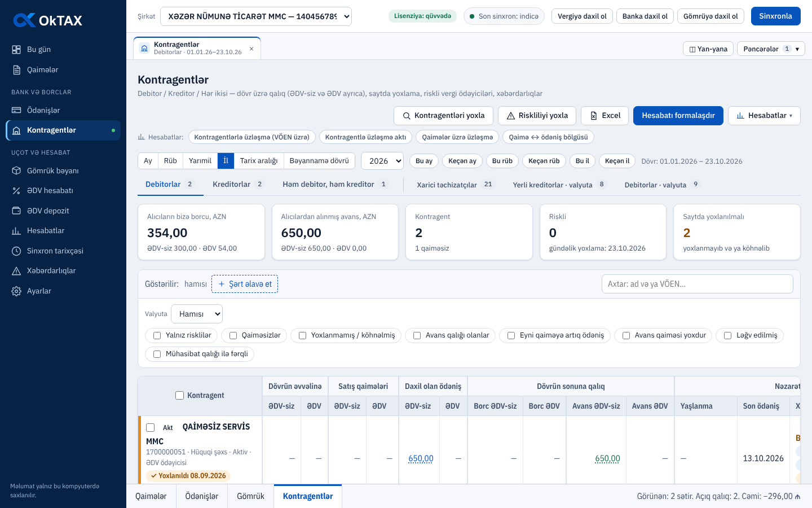
Task: Click the Gömrük bəyanı box icon
Action: coord(16,170)
